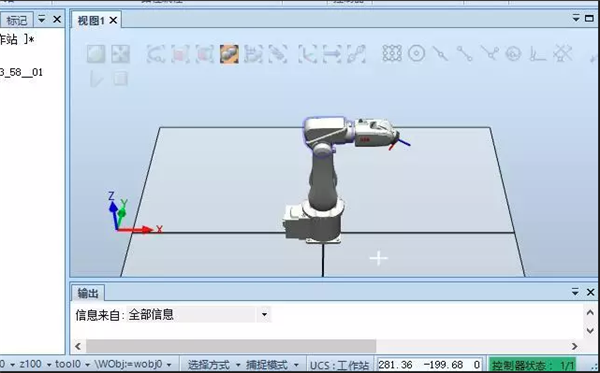Click the angled-line measure icon on second toolbar row
The image size is (600, 373).
(x=96, y=79)
